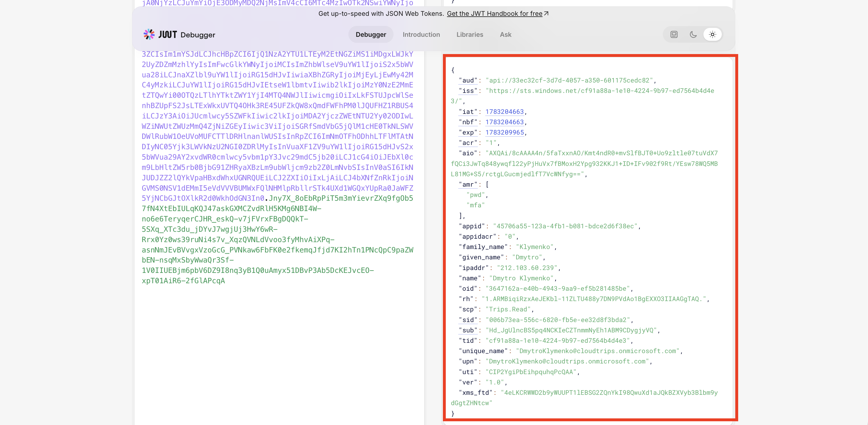Screen dimensions: 868x425
Task: Enable dark mode moon icon
Action: pyautogui.click(x=693, y=35)
